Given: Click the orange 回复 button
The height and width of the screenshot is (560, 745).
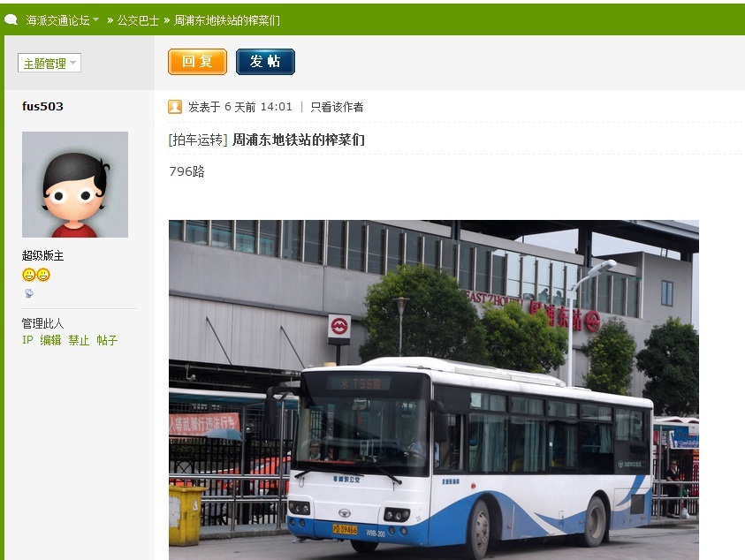Looking at the screenshot, I should pos(197,62).
